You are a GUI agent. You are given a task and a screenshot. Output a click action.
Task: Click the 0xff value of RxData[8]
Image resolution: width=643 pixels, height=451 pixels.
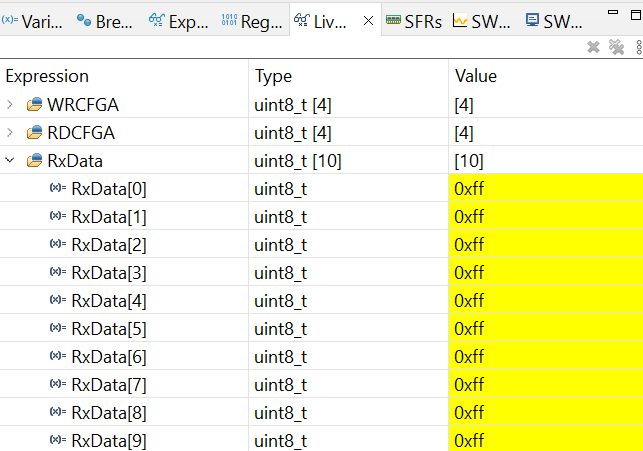pyautogui.click(x=469, y=412)
